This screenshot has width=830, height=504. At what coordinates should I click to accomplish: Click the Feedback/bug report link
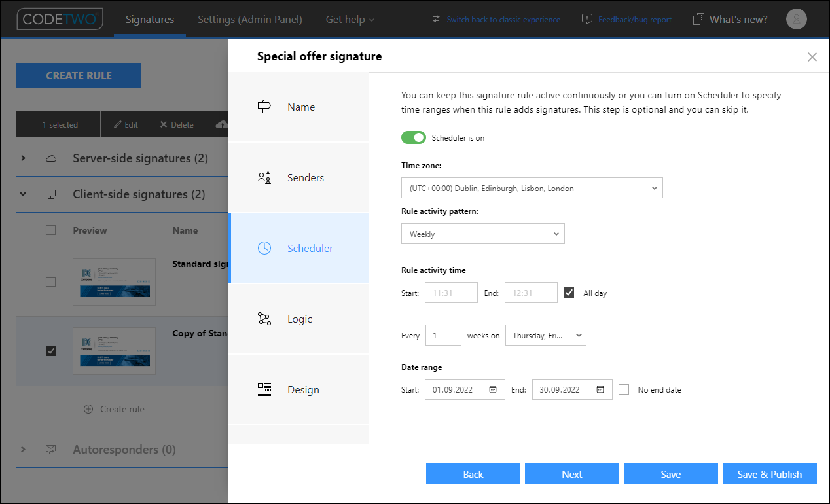pos(635,20)
